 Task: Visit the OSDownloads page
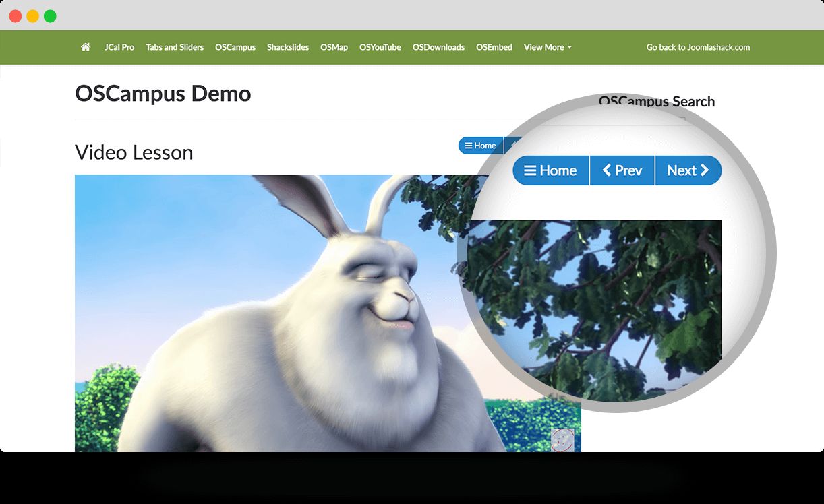tap(438, 47)
